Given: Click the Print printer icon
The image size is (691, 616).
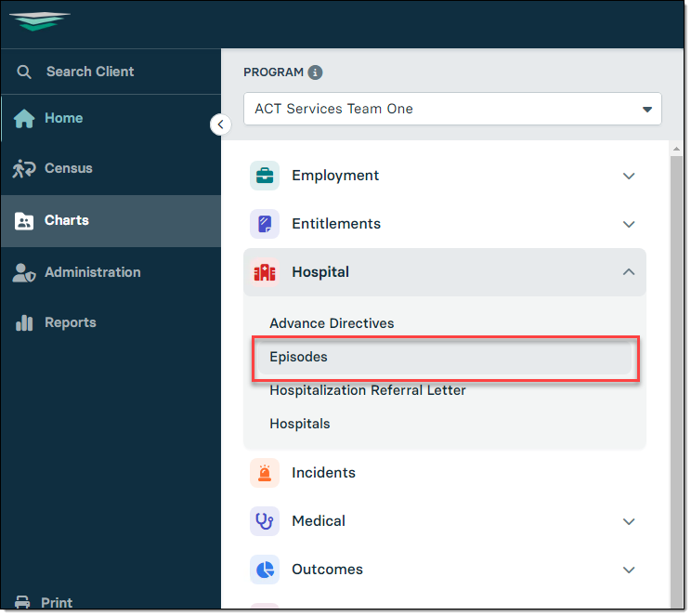Looking at the screenshot, I should pyautogui.click(x=22, y=603).
